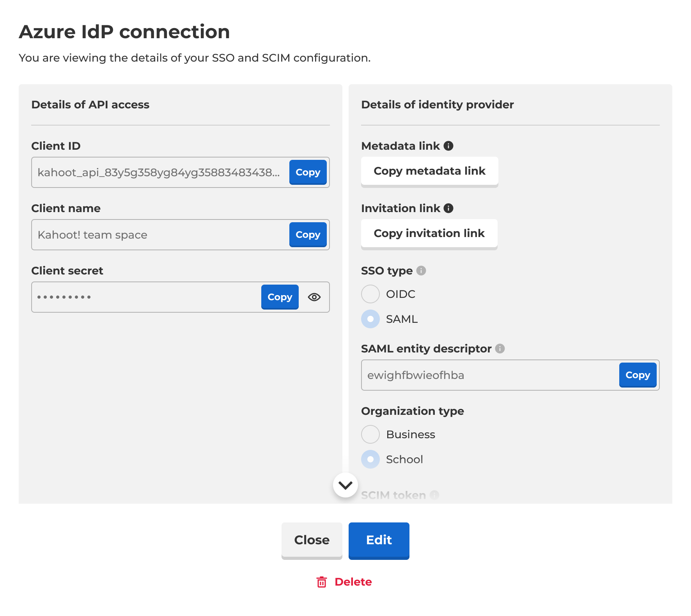Open Edit mode for the IdP connection
Image resolution: width=691 pixels, height=616 pixels.
[378, 540]
